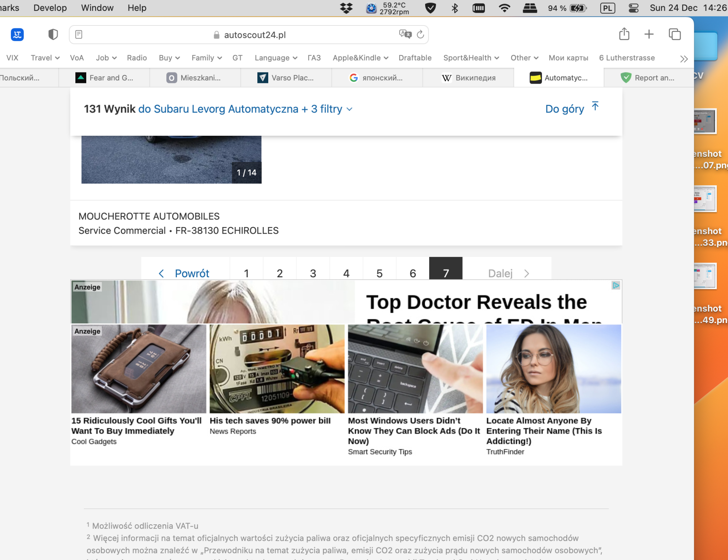Click the car listing photo thumbnail
This screenshot has width=728, height=560.
[171, 159]
